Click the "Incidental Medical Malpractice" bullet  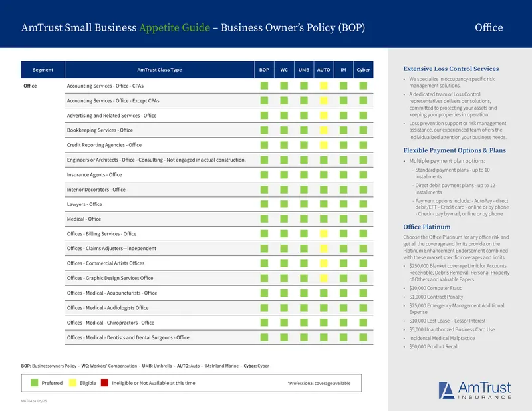click(442, 338)
